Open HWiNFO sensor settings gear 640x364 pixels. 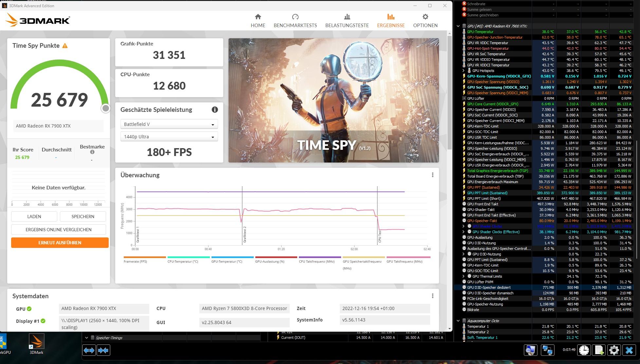(x=614, y=350)
